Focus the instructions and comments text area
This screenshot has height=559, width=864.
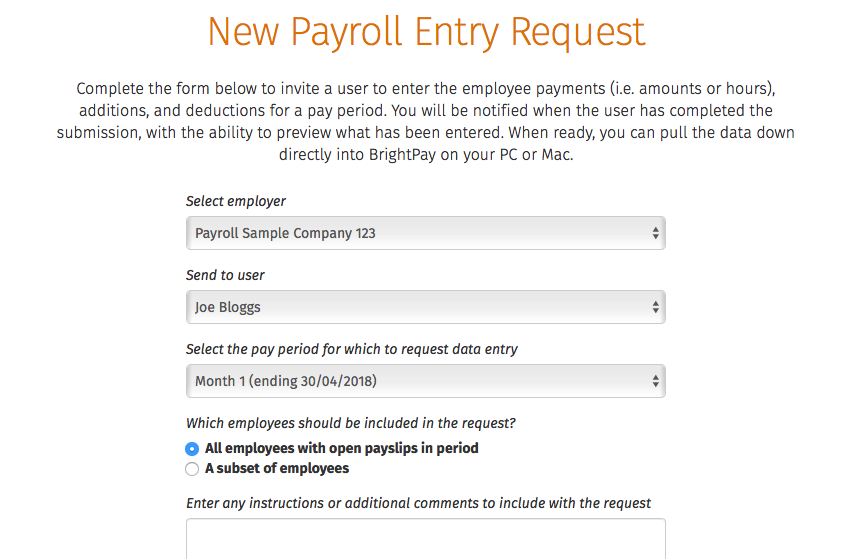425,538
